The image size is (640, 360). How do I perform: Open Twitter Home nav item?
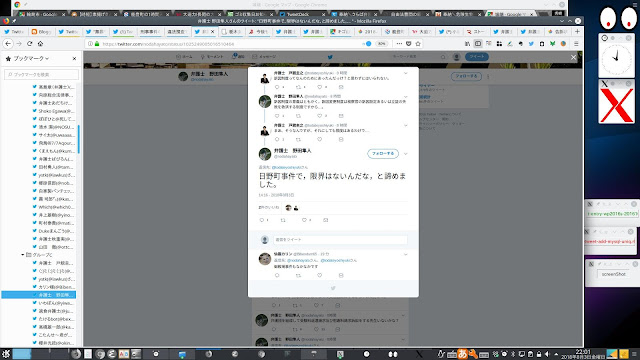(184, 57)
